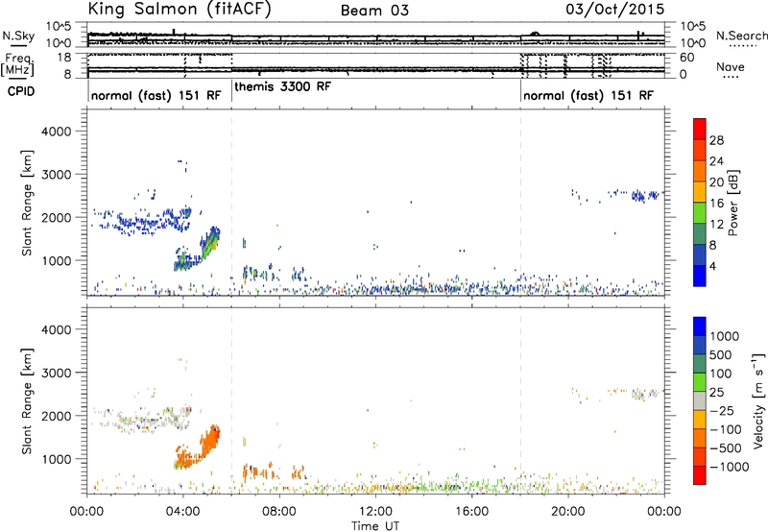Pick the gray Velocity segment between 25 and -25
Viewport: 768px width, 532px height.
[x=700, y=401]
